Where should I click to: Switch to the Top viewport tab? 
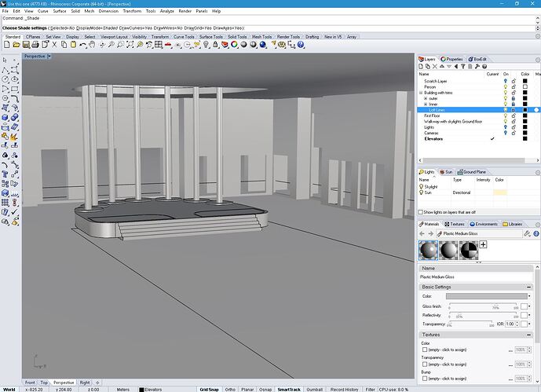(44, 383)
